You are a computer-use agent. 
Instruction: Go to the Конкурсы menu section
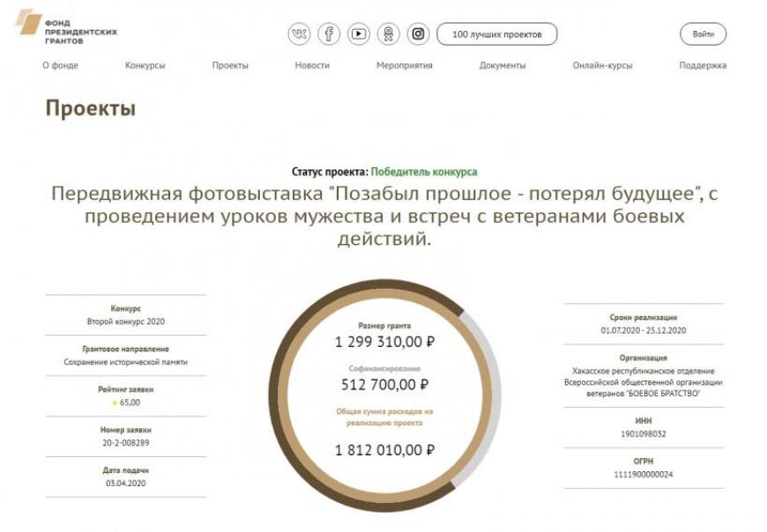click(x=145, y=66)
